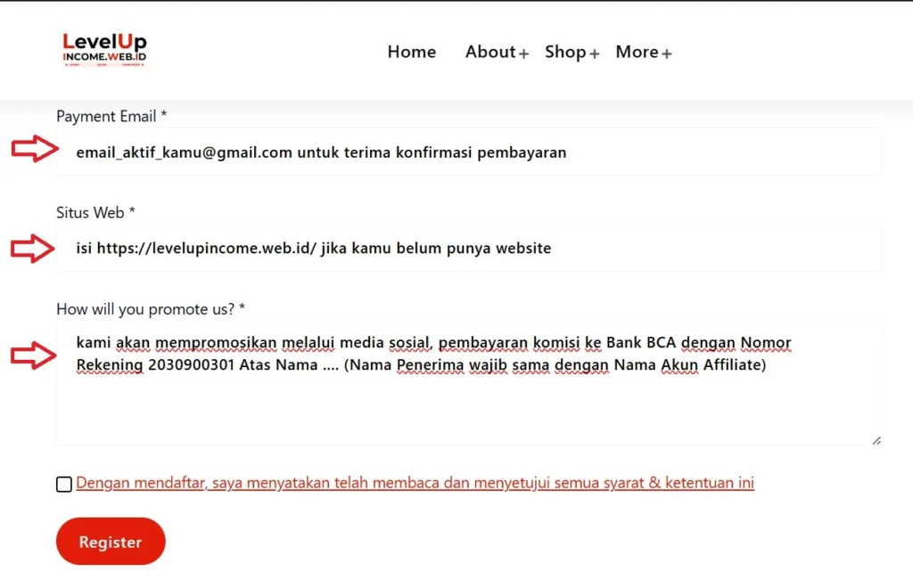Image resolution: width=913 pixels, height=588 pixels.
Task: Click the textarea resize handle at bottom-right corner
Action: pos(876,439)
